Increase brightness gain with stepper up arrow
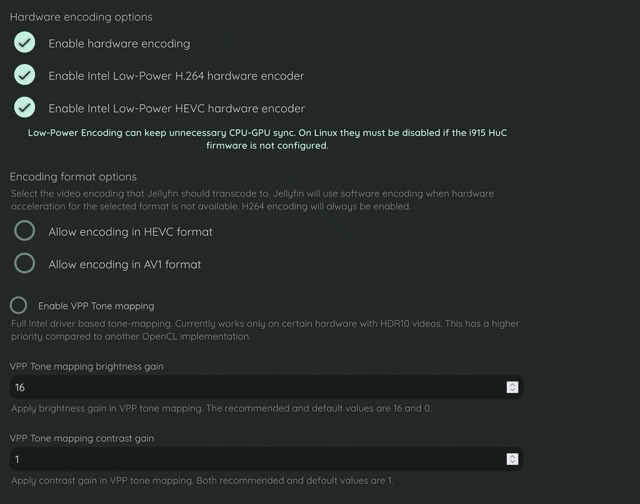 [x=512, y=384]
